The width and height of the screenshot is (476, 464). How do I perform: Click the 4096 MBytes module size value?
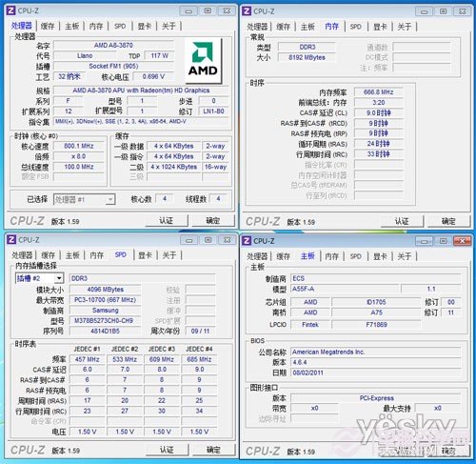(106, 290)
